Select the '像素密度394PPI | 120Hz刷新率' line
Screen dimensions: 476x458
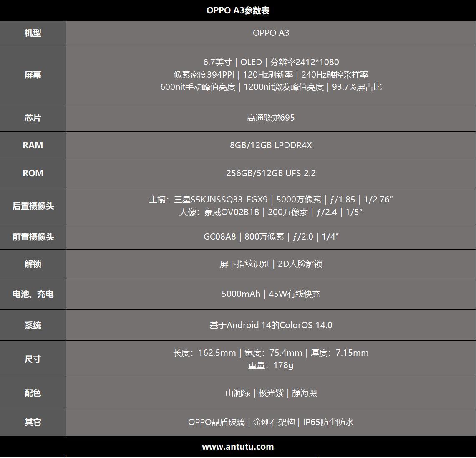[x=271, y=74]
